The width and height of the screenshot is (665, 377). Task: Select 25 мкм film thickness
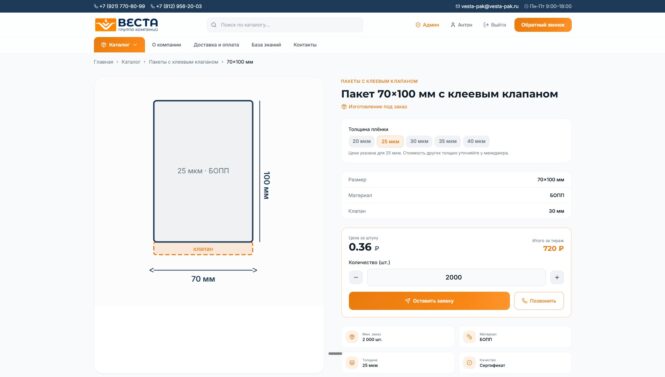390,141
